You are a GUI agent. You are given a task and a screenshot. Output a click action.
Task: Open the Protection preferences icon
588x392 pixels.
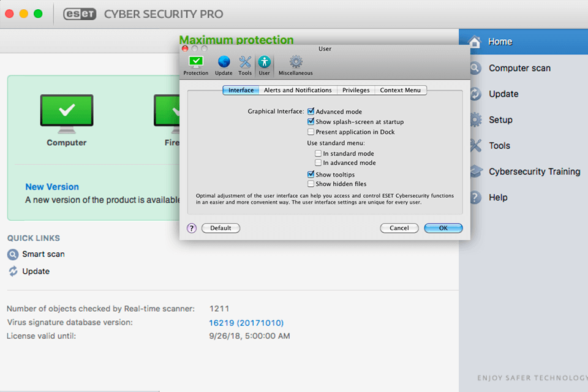coord(196,62)
